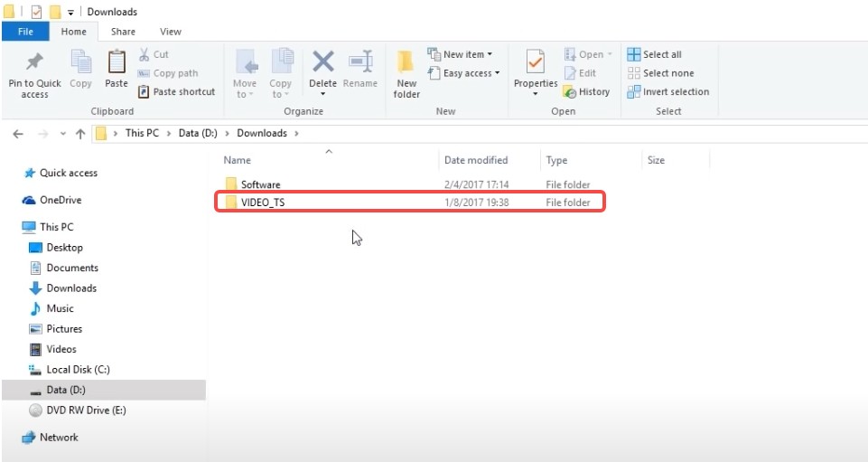This screenshot has height=462, width=868.
Task: Open the Copy to dropdown
Action: [280, 73]
